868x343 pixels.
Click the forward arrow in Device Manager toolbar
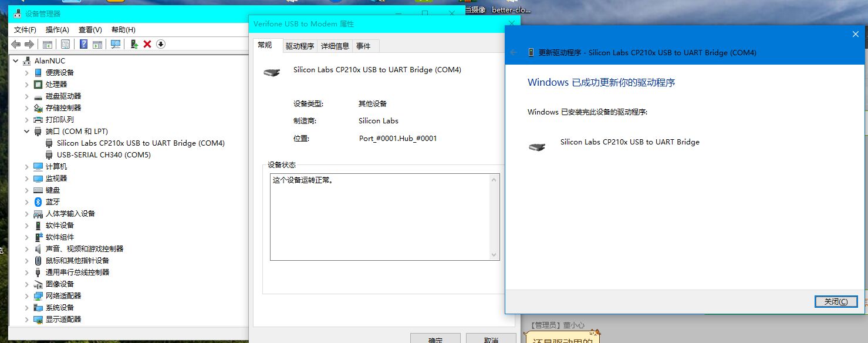tap(29, 44)
